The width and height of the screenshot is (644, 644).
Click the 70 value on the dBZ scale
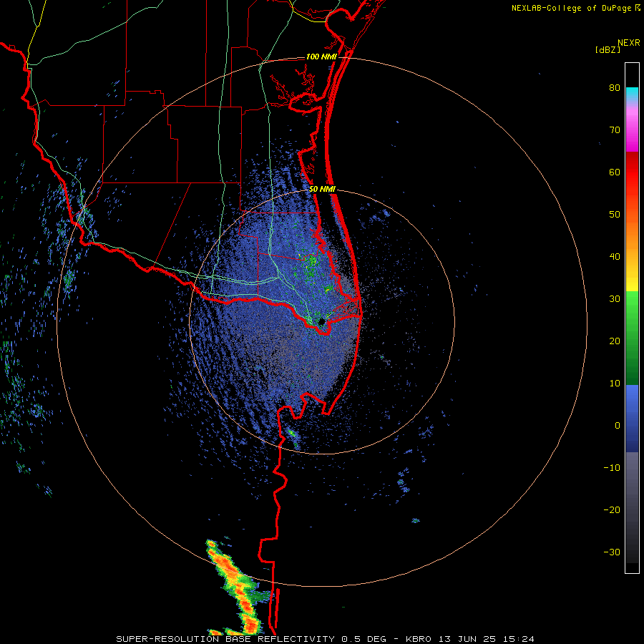point(615,130)
